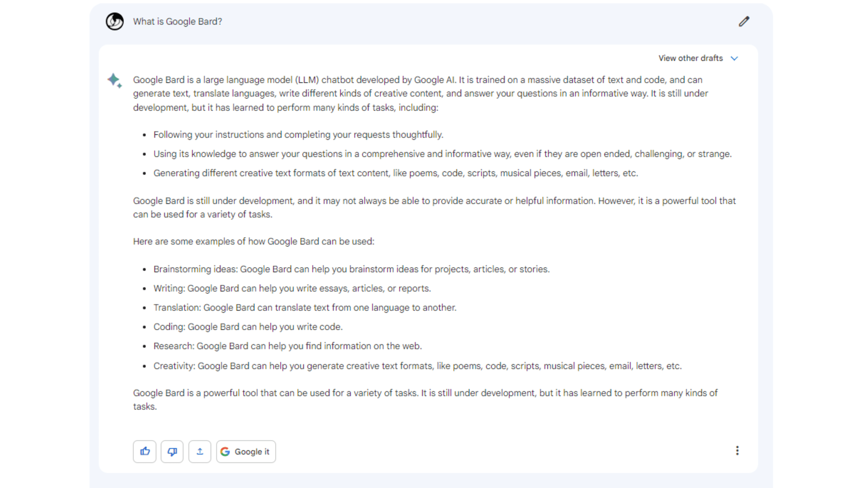The width and height of the screenshot is (868, 488).
Task: Click the Bard sparkle icon beside the response
Action: (115, 81)
